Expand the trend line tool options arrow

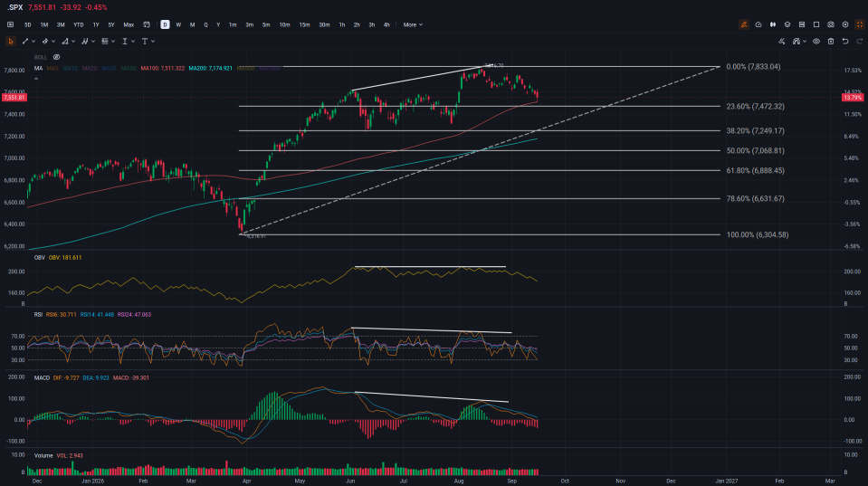tap(33, 42)
